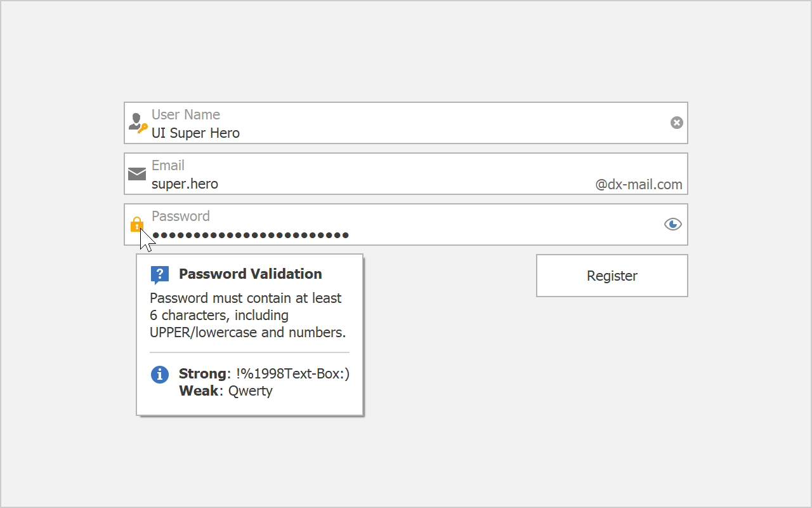The image size is (812, 508).
Task: Click the orange padlock icon in Password field
Action: (136, 224)
